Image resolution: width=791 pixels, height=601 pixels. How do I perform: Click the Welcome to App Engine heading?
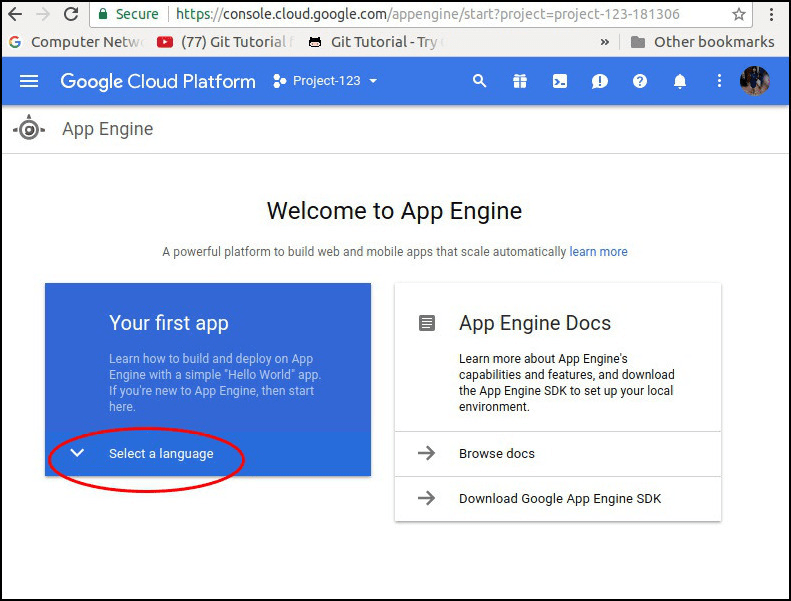394,211
